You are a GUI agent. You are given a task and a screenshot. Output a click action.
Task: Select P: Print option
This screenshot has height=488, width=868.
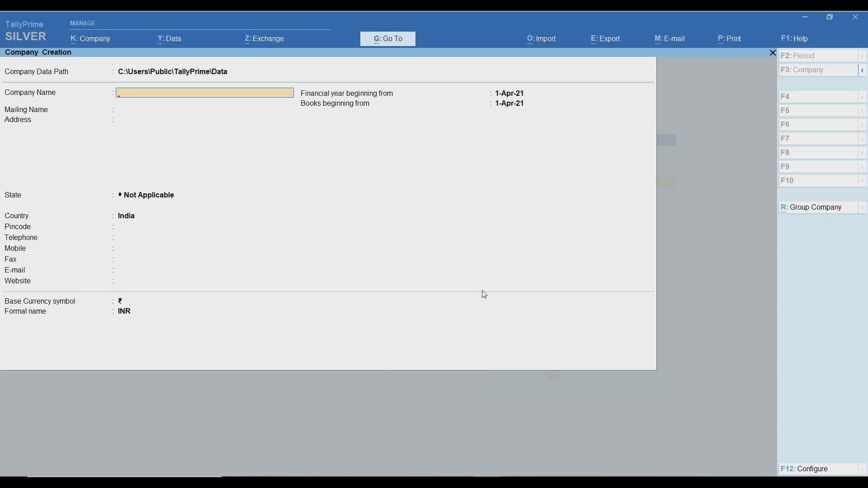pos(729,39)
